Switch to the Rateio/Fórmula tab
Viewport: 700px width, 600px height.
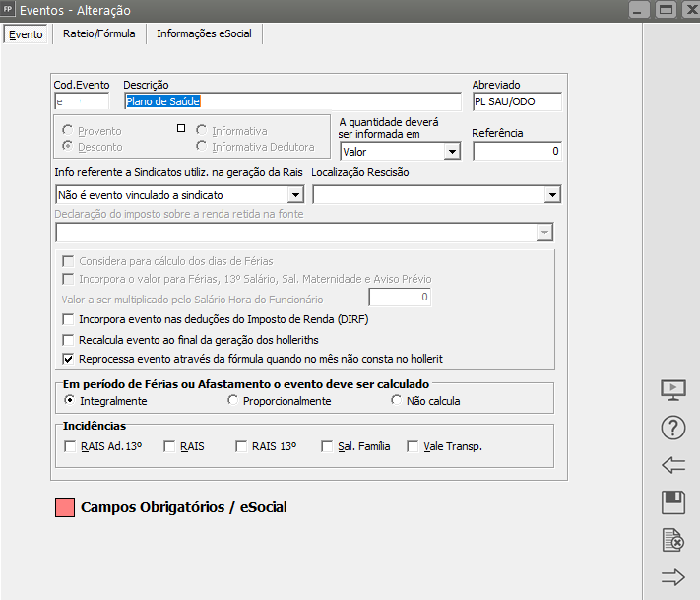click(x=97, y=33)
